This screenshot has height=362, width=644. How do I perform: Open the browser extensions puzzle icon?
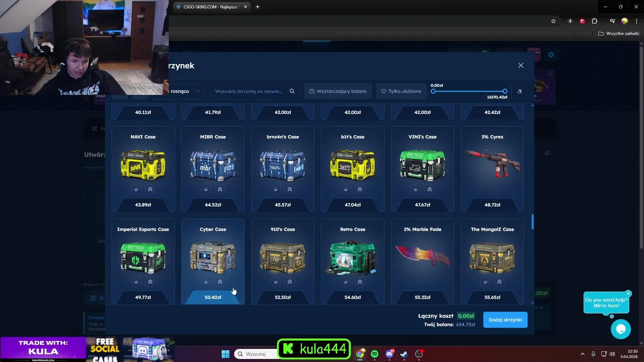595,21
